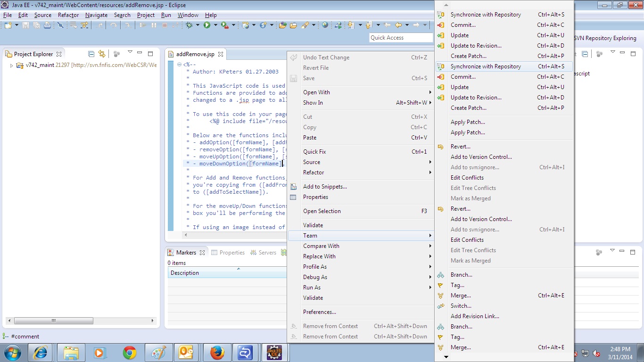Click the Team submenu scroll-down arrow

(446, 357)
